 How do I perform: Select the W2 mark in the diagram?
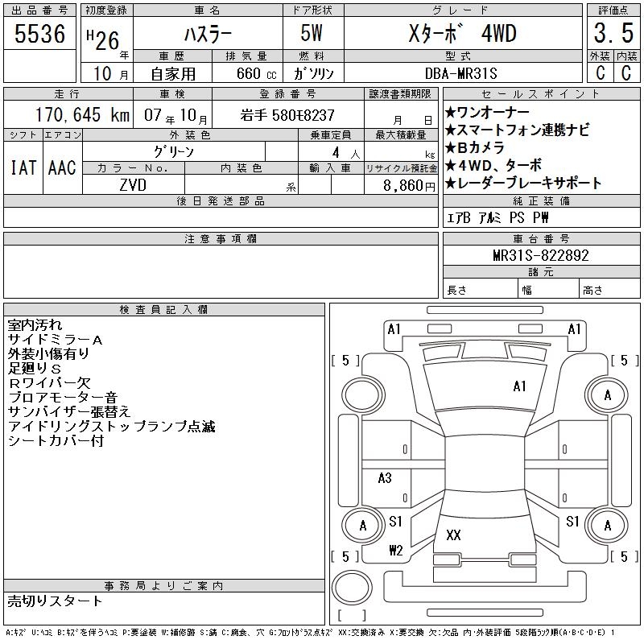[x=396, y=550]
